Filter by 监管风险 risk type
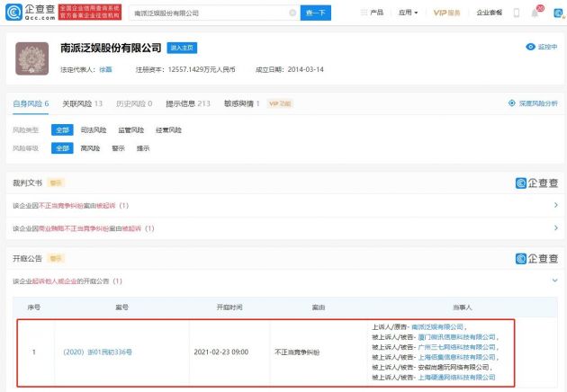The image size is (567, 392). tap(130, 130)
